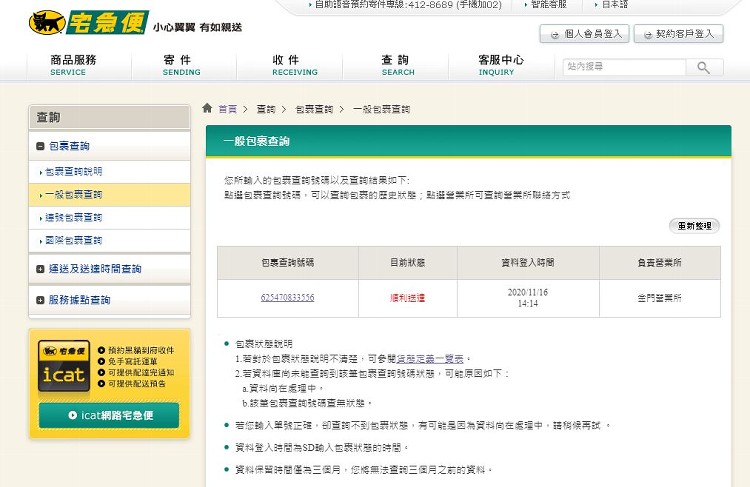This screenshot has width=750, height=487.
Task: Click the 順利送達 status text
Action: 408,298
